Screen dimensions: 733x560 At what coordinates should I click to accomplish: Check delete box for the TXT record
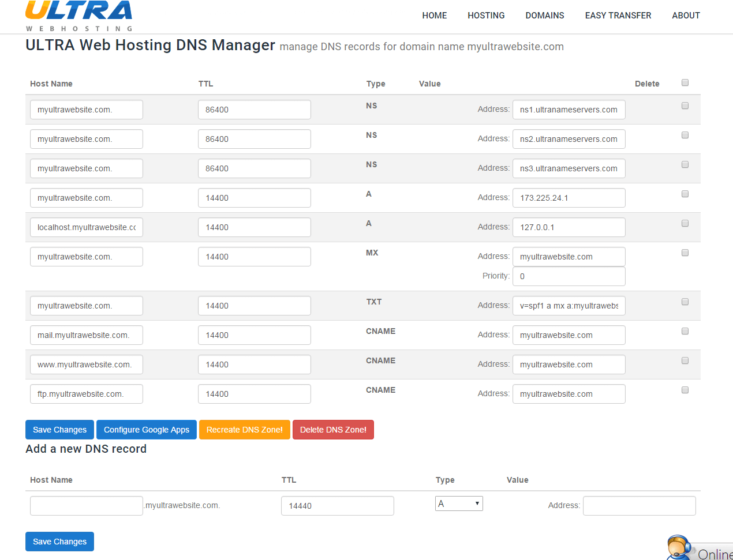(x=685, y=302)
